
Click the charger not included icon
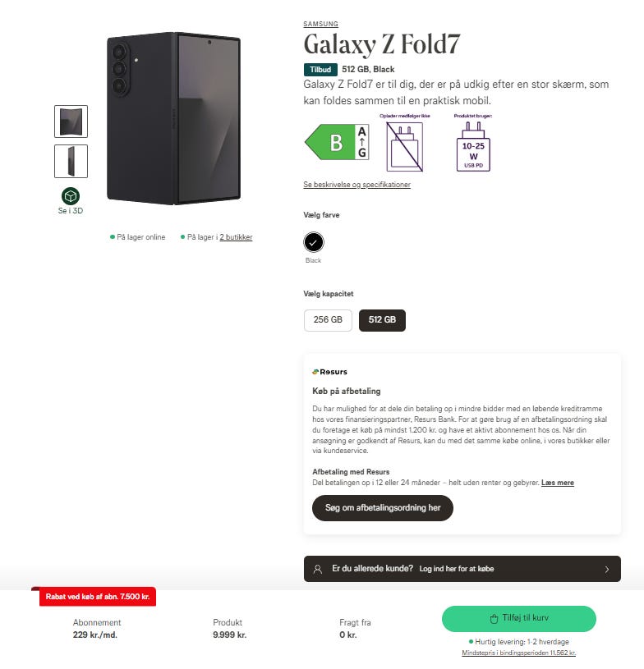coord(402,146)
